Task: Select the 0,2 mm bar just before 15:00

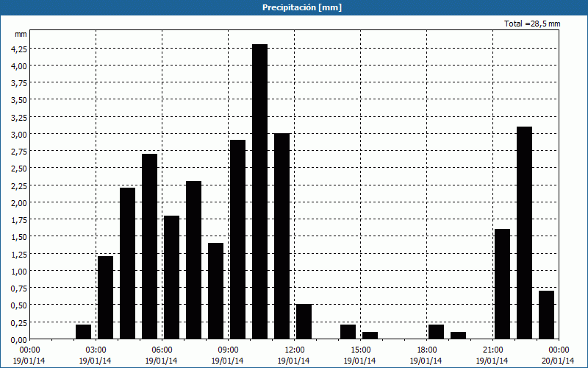Action: (x=348, y=332)
